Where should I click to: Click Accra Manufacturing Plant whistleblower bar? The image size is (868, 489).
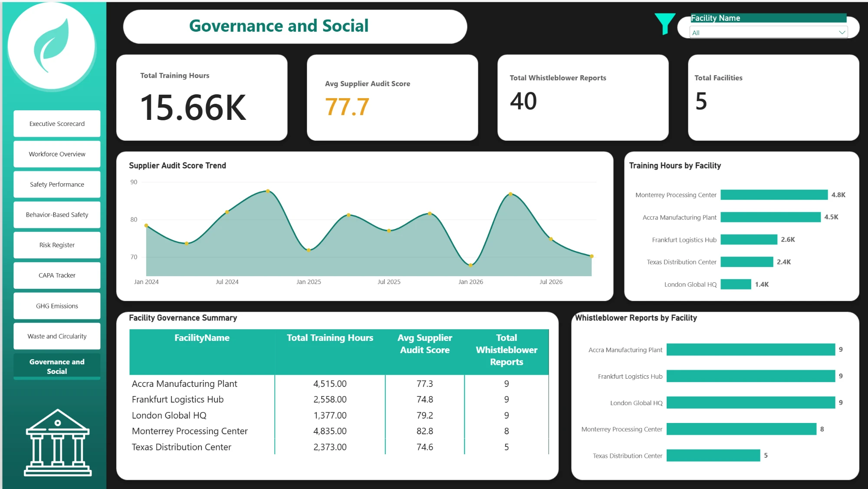[751, 350]
